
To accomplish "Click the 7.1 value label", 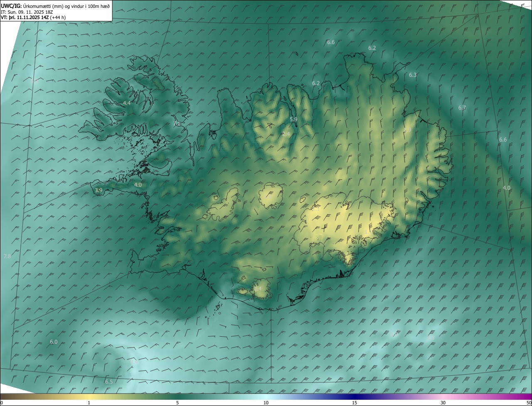I will point(177,124).
